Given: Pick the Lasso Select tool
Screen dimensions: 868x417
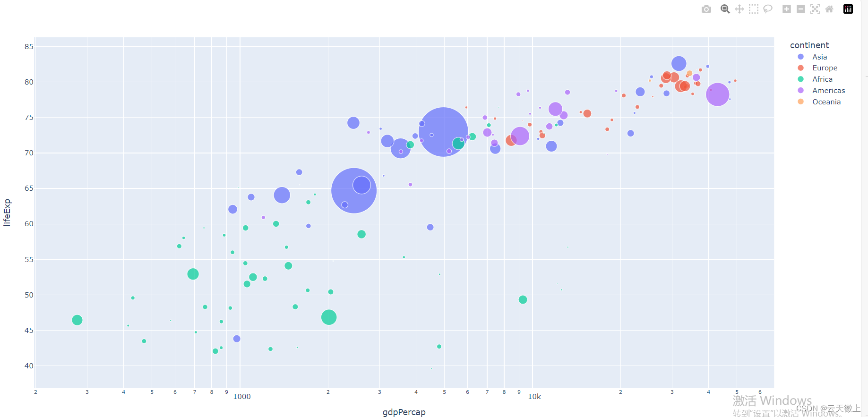Looking at the screenshot, I should 768,9.
